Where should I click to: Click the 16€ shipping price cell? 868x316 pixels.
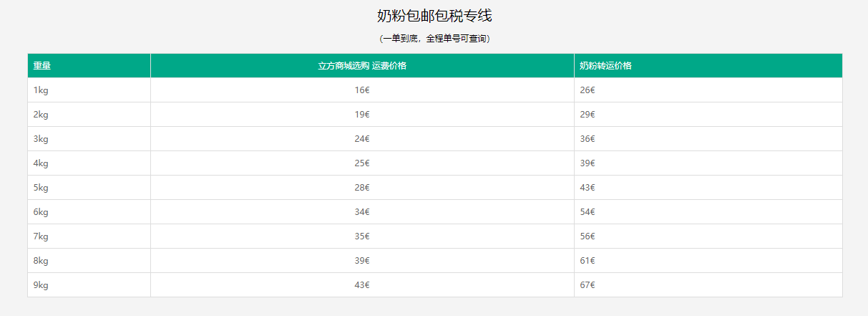click(362, 90)
